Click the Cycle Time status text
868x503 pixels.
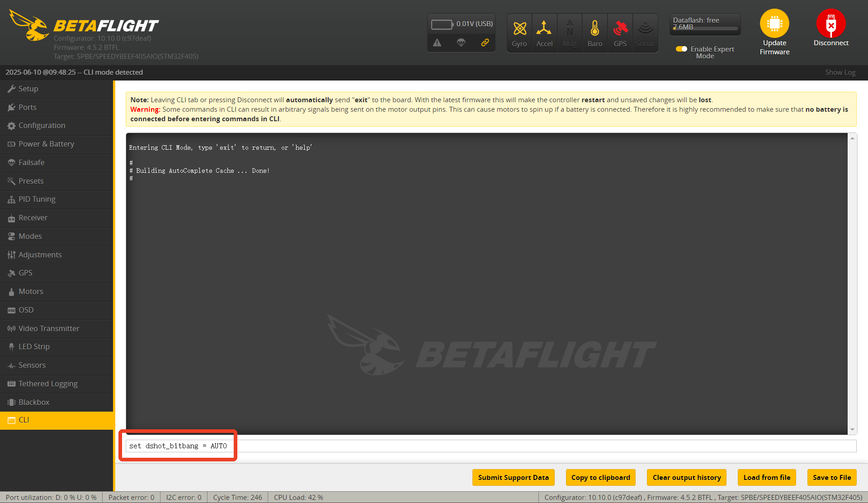point(237,497)
